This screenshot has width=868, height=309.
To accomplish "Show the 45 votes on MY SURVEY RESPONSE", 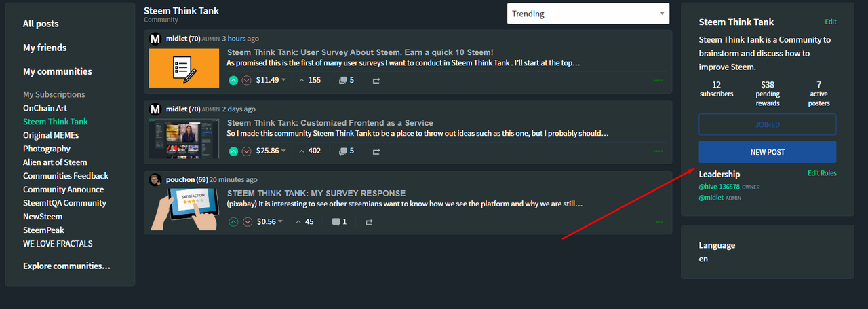I will 305,221.
